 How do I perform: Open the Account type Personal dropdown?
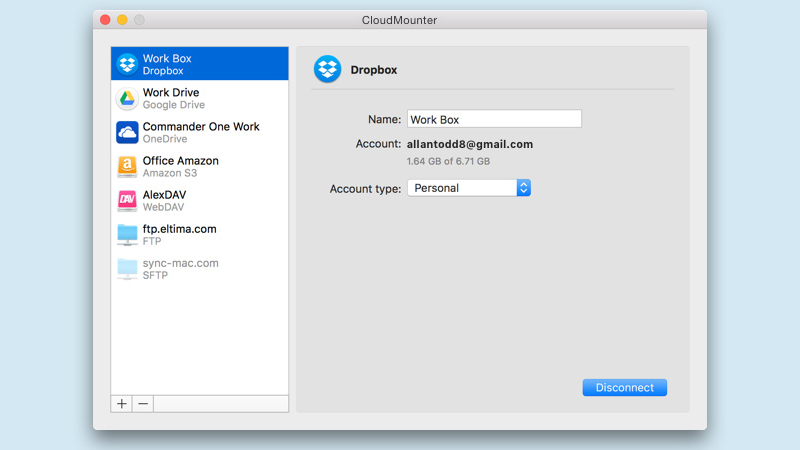tap(469, 188)
